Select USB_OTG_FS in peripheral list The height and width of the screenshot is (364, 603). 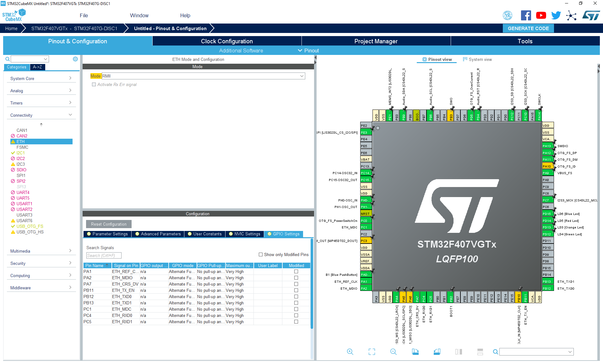(30, 226)
